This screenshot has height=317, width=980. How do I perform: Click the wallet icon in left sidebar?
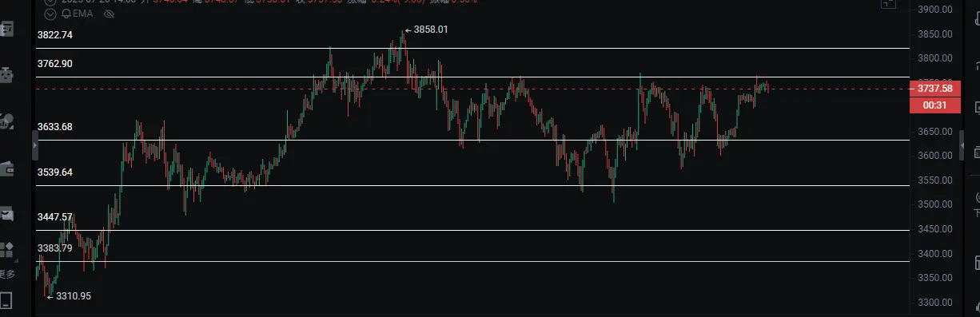[x=6, y=168]
